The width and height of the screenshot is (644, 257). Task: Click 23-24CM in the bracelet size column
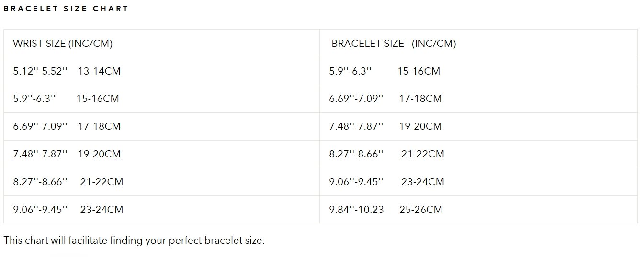click(x=423, y=182)
